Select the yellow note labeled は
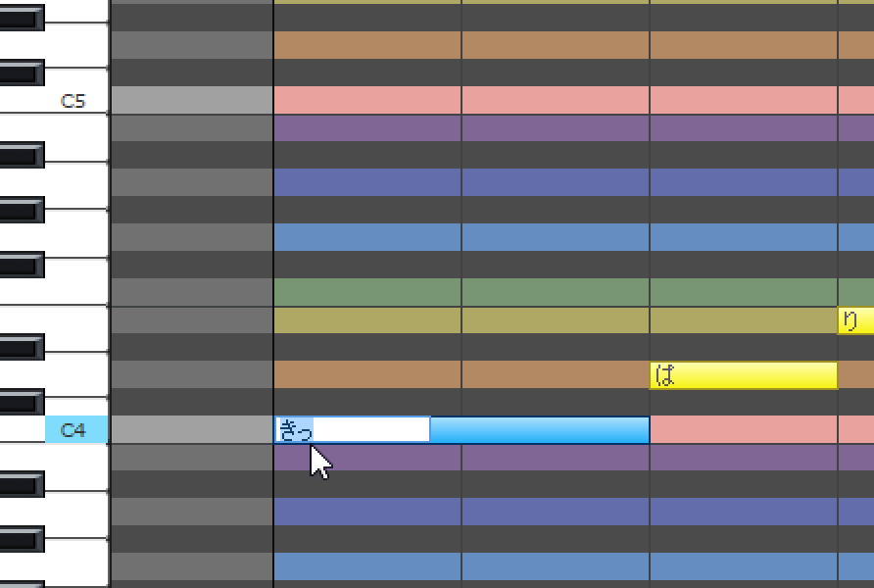 pyautogui.click(x=743, y=375)
